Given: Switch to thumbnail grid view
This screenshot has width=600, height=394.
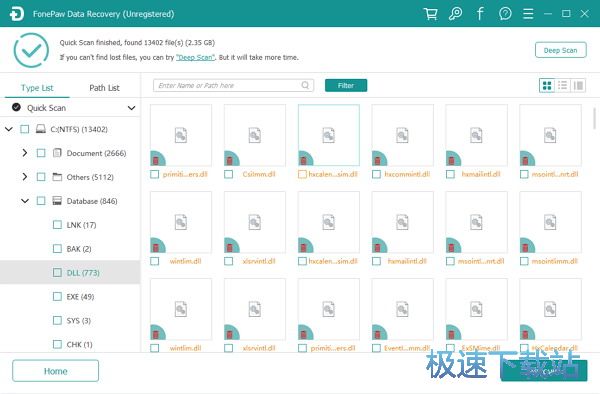Looking at the screenshot, I should tap(547, 86).
